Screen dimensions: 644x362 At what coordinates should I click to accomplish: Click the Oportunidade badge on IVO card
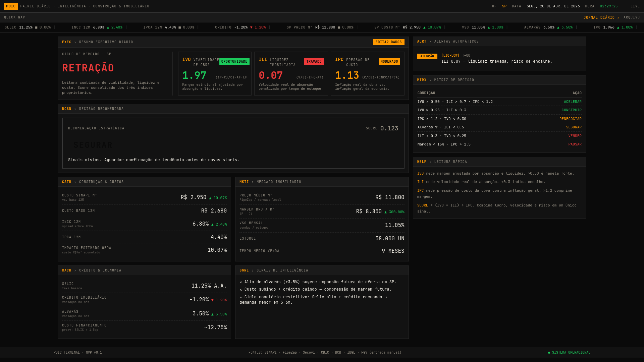pos(234,62)
